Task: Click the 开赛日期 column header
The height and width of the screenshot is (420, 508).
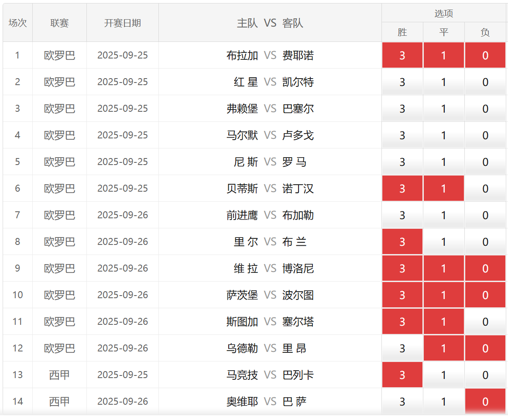Action: [x=122, y=23]
